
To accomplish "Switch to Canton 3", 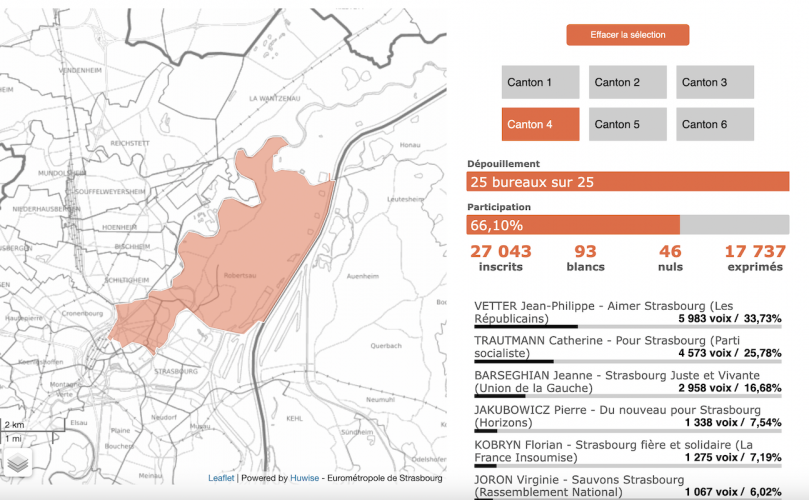I will click(715, 82).
